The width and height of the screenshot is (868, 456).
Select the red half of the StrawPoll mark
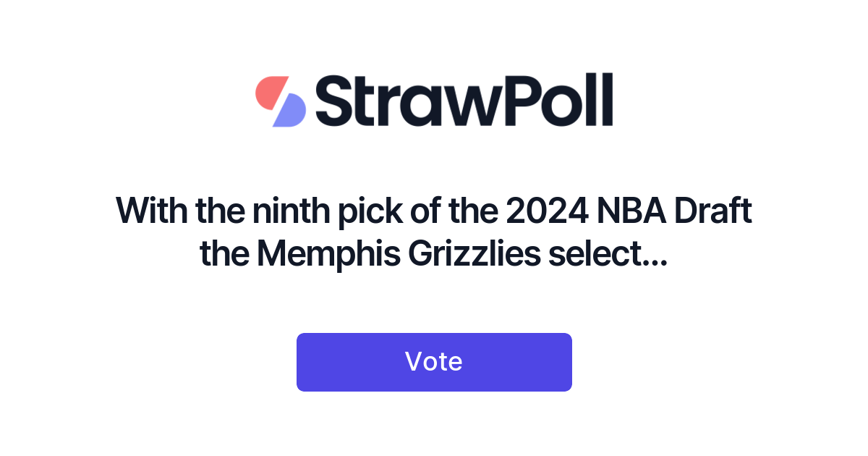(x=269, y=90)
